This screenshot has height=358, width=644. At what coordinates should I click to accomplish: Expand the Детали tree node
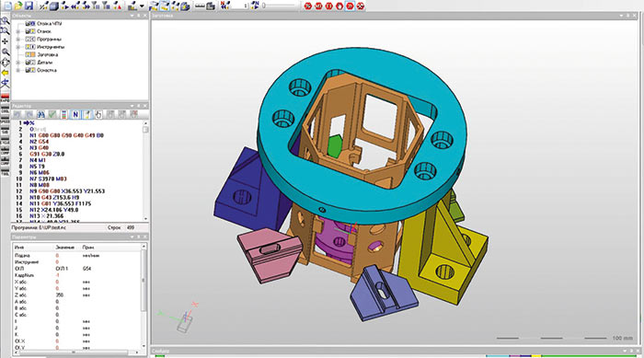point(18,63)
